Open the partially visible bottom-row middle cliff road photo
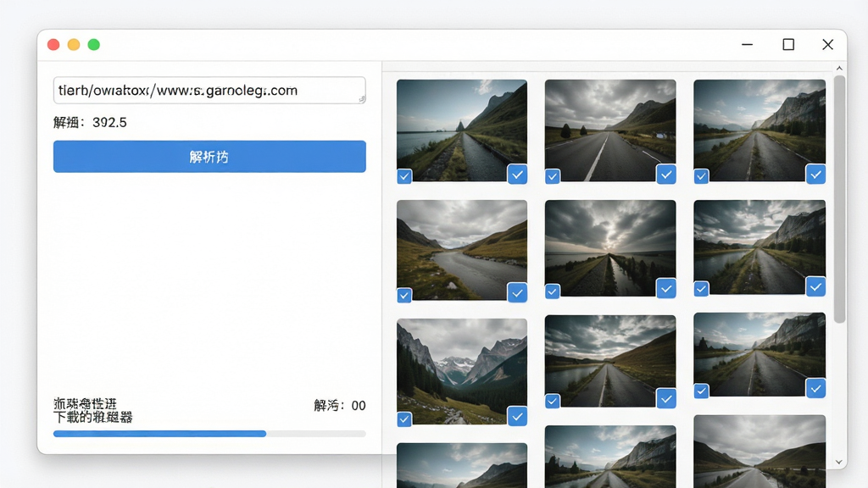 point(610,457)
